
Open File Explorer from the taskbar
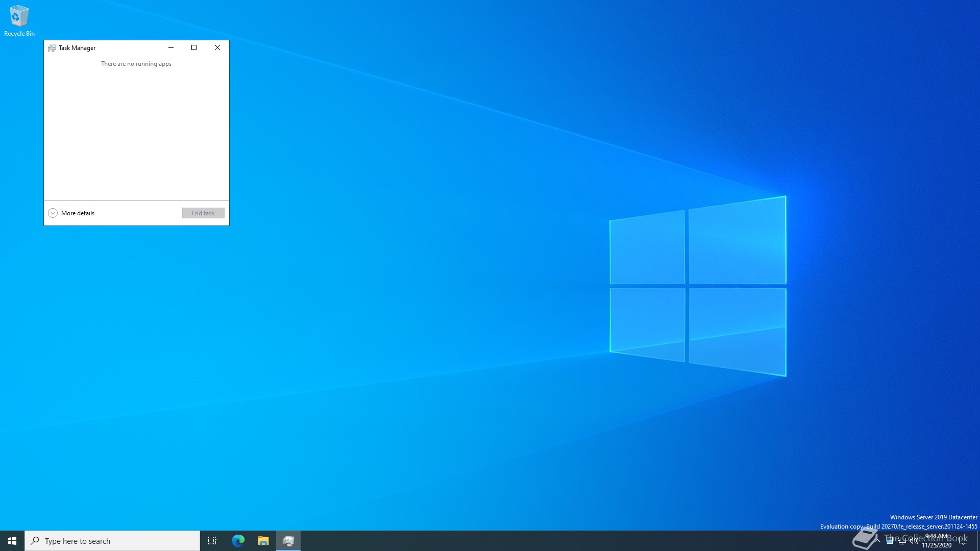click(263, 541)
